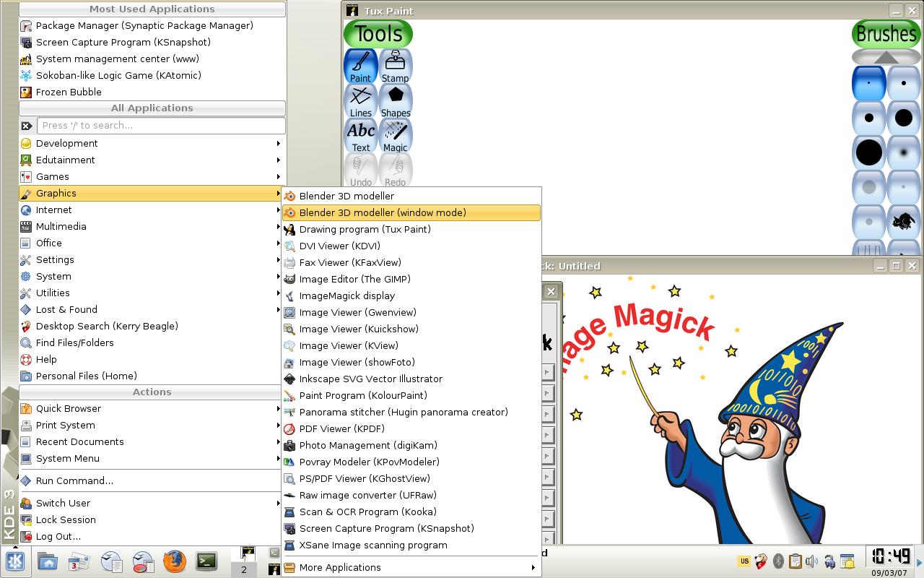This screenshot has height=578, width=924.
Task: Launch Blender 3D modeller (window mode)
Action: [x=411, y=212]
